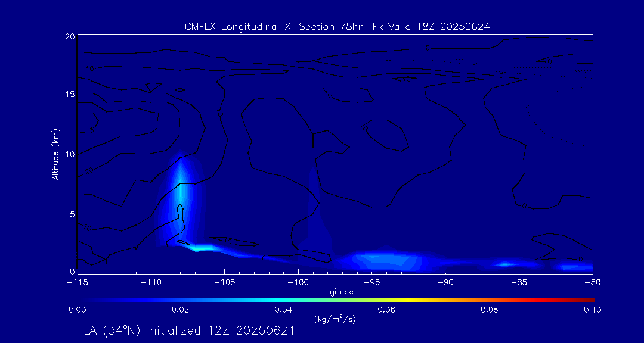Click the 'Altitude (km)' axis label
Image resolution: width=644 pixels, height=343 pixels.
55,155
